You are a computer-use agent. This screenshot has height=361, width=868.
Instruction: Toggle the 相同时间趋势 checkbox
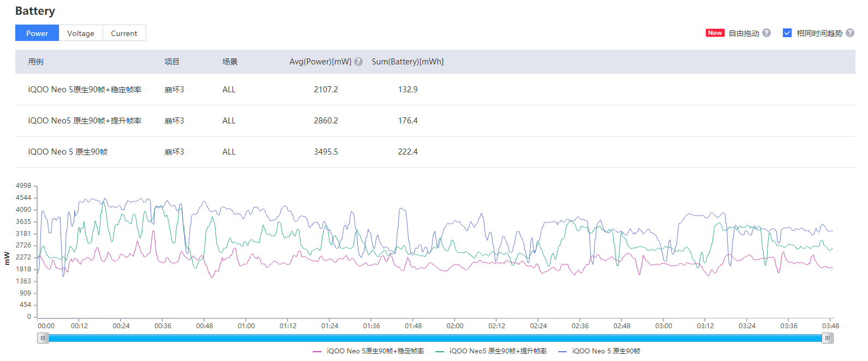[x=787, y=33]
